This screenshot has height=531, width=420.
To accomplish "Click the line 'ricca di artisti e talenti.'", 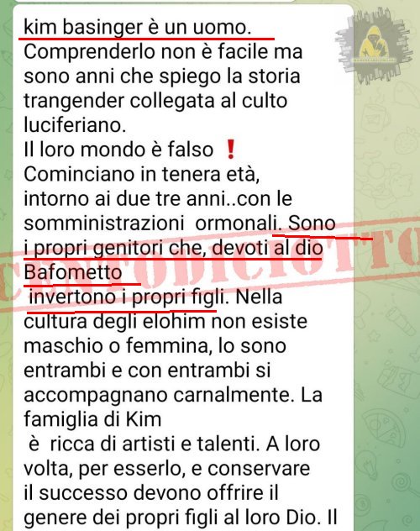I will (x=155, y=444).
